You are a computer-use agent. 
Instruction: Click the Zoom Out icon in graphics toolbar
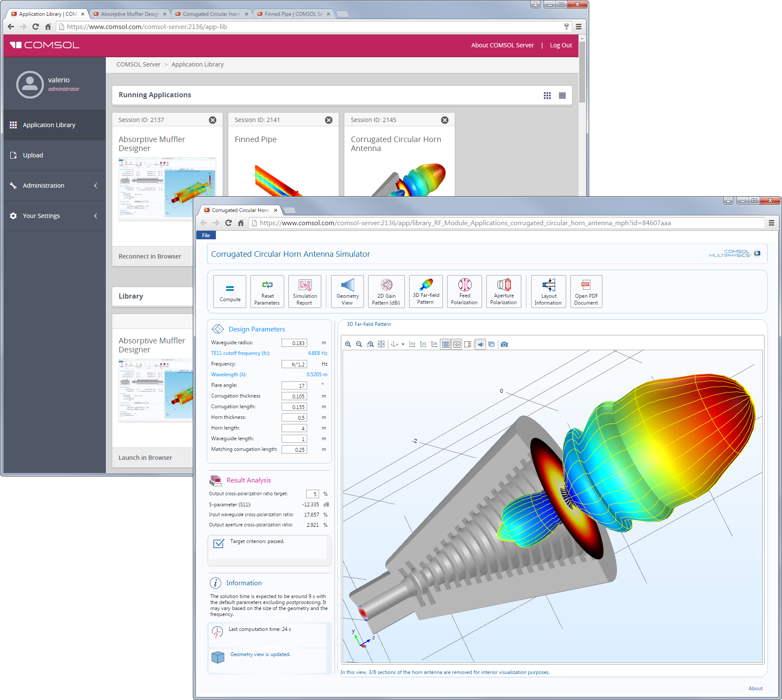[359, 344]
